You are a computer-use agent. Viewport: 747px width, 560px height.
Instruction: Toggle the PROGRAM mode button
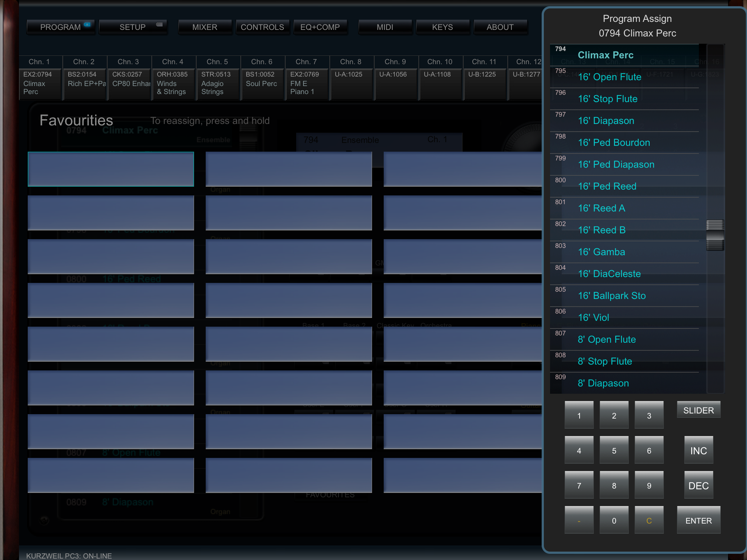tap(61, 27)
